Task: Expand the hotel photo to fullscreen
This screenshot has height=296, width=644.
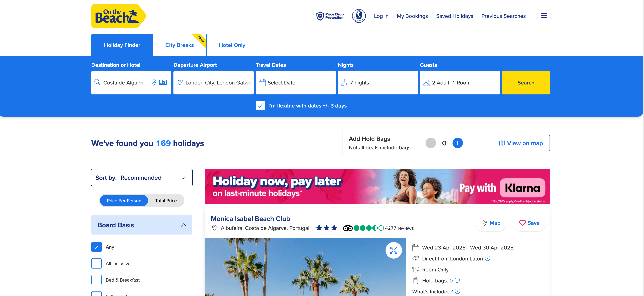Action: pyautogui.click(x=393, y=250)
